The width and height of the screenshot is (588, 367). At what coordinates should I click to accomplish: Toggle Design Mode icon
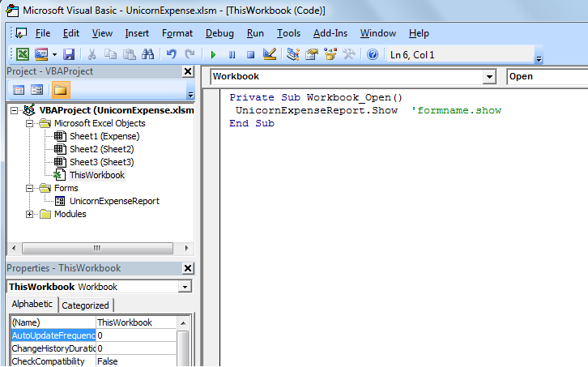(270, 55)
